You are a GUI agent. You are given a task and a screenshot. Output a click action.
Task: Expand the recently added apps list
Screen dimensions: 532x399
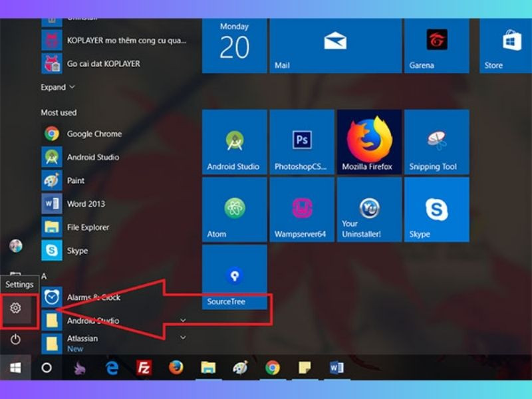click(58, 87)
